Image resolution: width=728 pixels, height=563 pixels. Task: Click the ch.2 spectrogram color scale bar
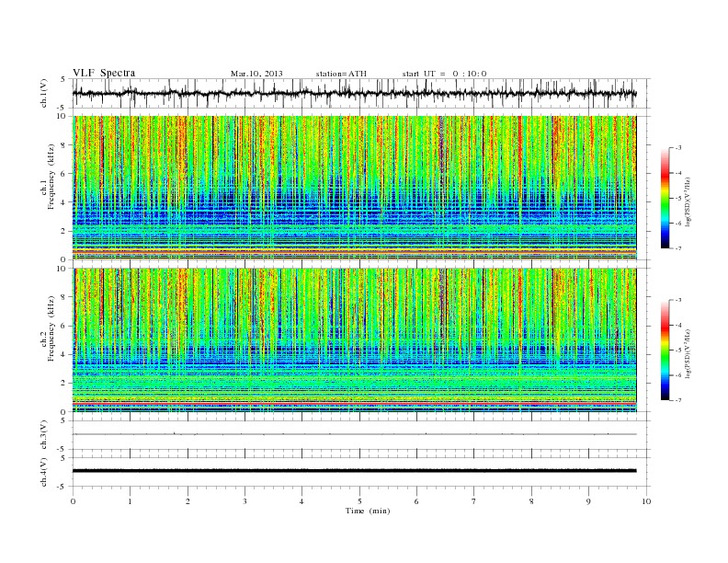[665, 350]
